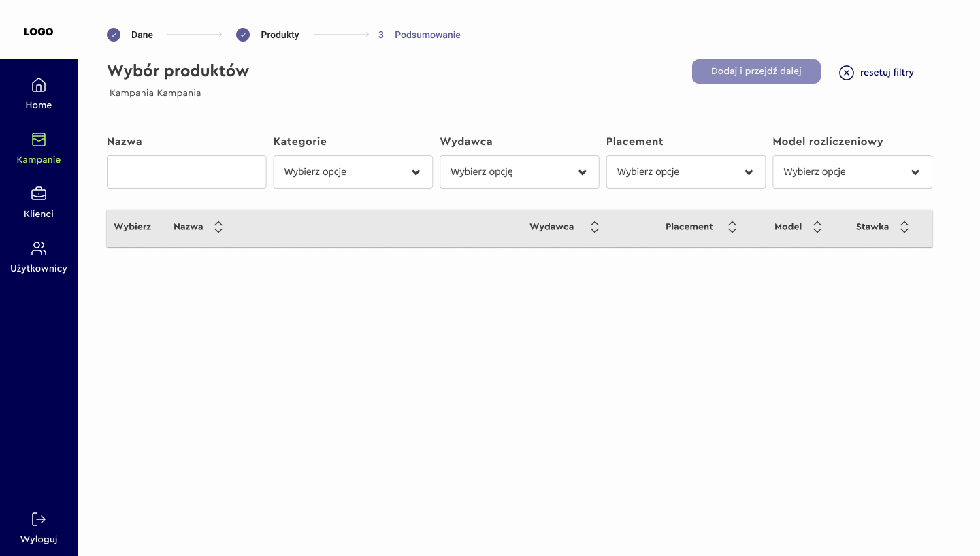Viewport: 980px width, 556px height.
Task: Sort table by Wydawca column arrows
Action: coord(595,227)
